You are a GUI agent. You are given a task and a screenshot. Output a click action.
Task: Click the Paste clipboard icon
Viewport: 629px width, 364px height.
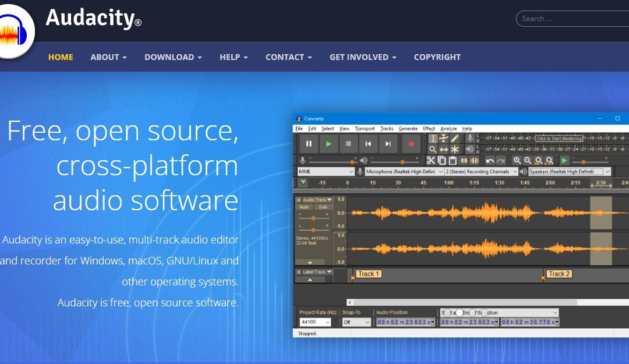[453, 161]
